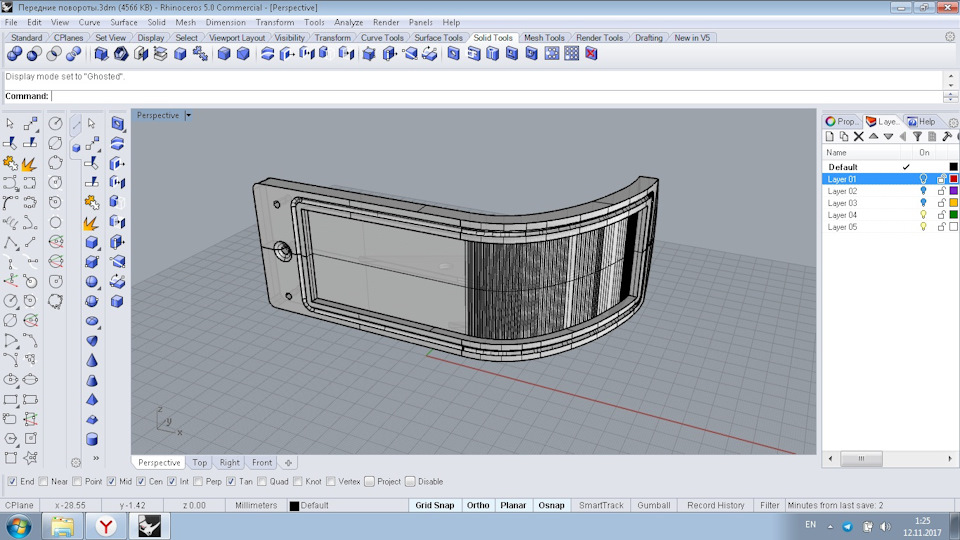Click the Delete layer X icon
960x540 pixels.
858,137
